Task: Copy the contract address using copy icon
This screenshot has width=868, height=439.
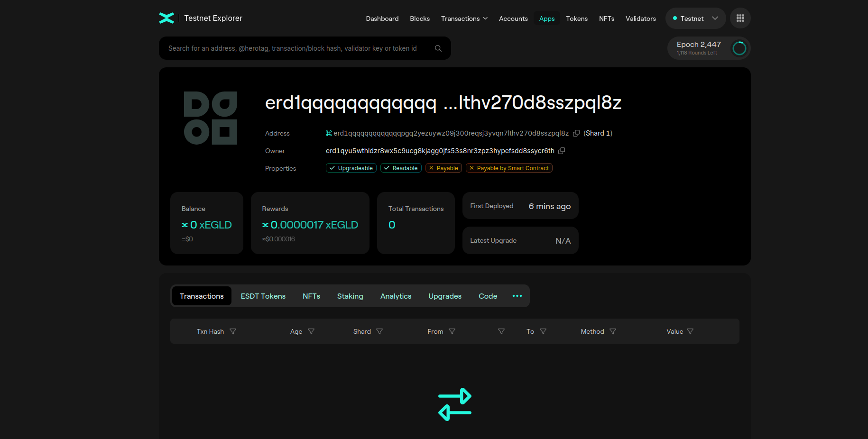Action: 576,133
